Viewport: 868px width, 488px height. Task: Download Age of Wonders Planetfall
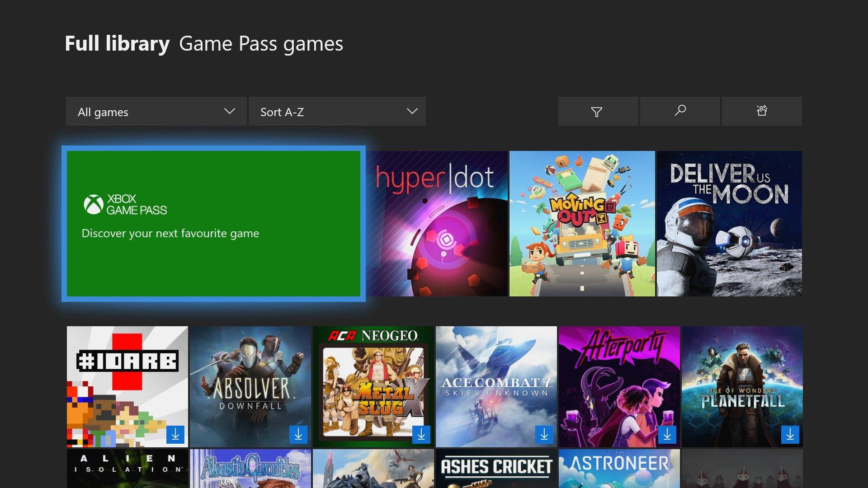coord(791,435)
